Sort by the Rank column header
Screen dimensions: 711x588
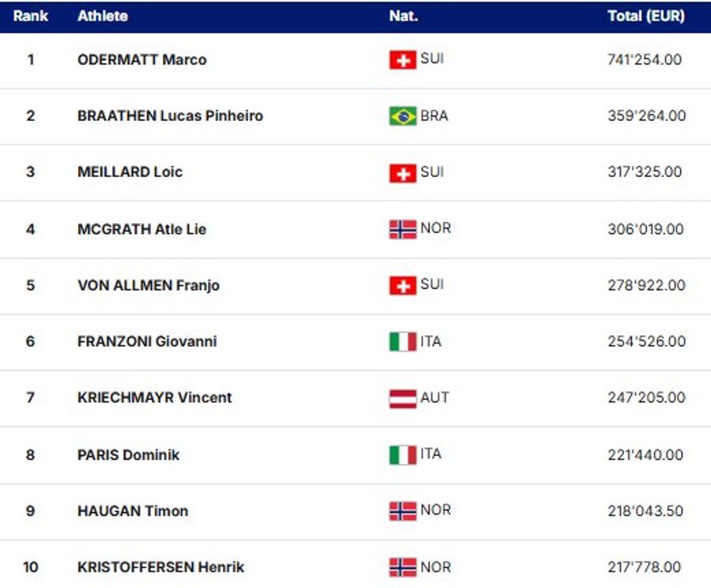click(x=31, y=16)
